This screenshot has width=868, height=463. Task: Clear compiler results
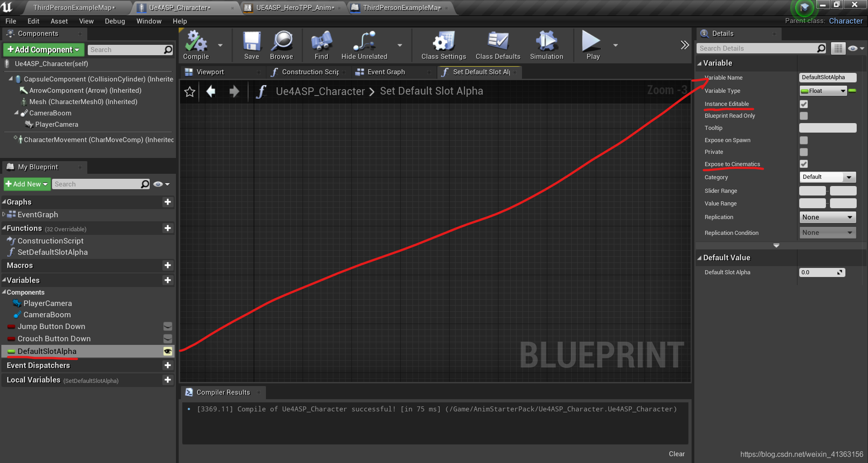tap(677, 454)
